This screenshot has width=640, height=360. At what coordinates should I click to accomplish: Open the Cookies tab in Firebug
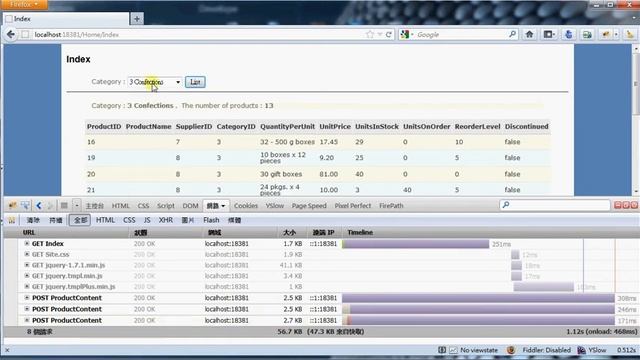coord(246,206)
